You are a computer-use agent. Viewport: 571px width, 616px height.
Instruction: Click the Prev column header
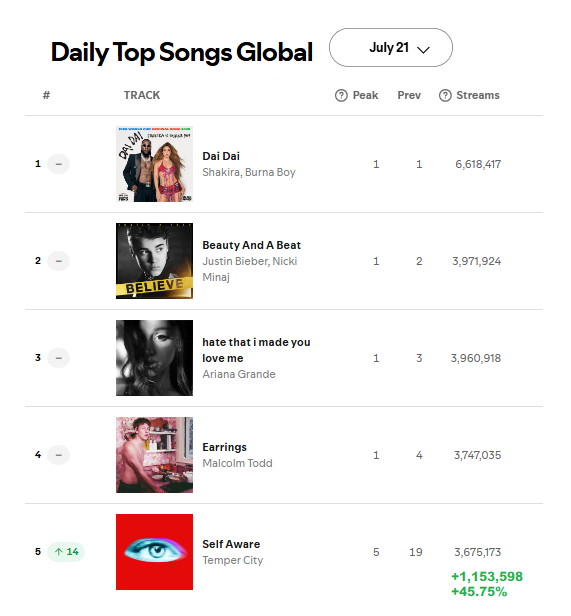409,95
